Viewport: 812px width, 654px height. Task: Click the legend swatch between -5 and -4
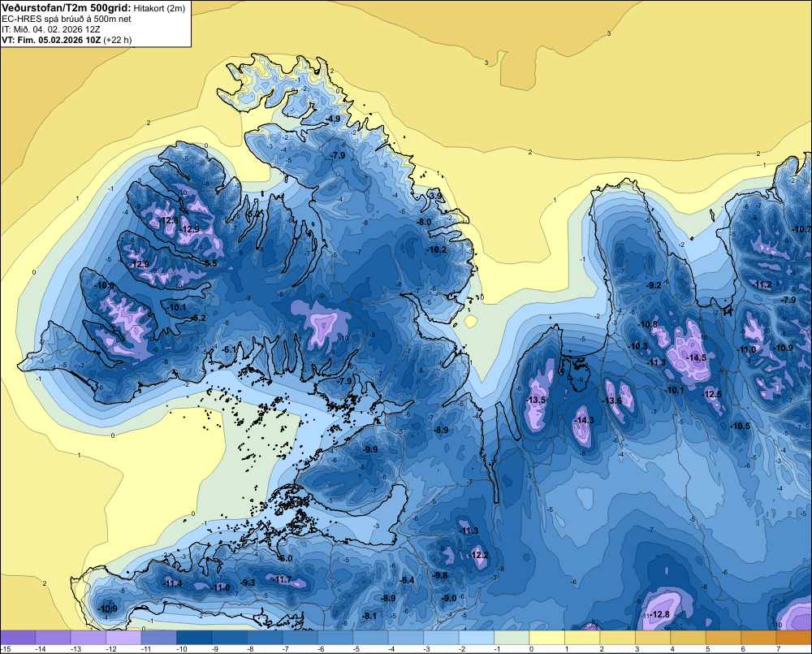pos(371,638)
